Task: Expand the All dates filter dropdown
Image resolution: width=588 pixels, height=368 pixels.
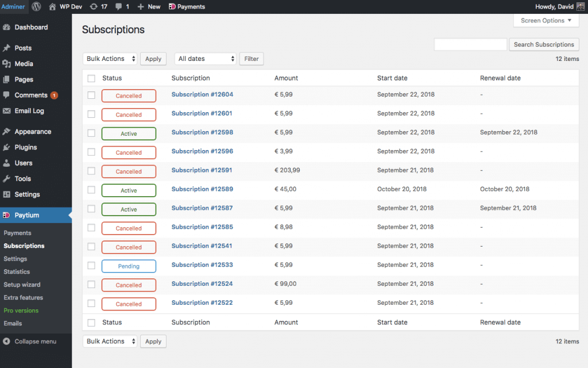Action: [205, 59]
